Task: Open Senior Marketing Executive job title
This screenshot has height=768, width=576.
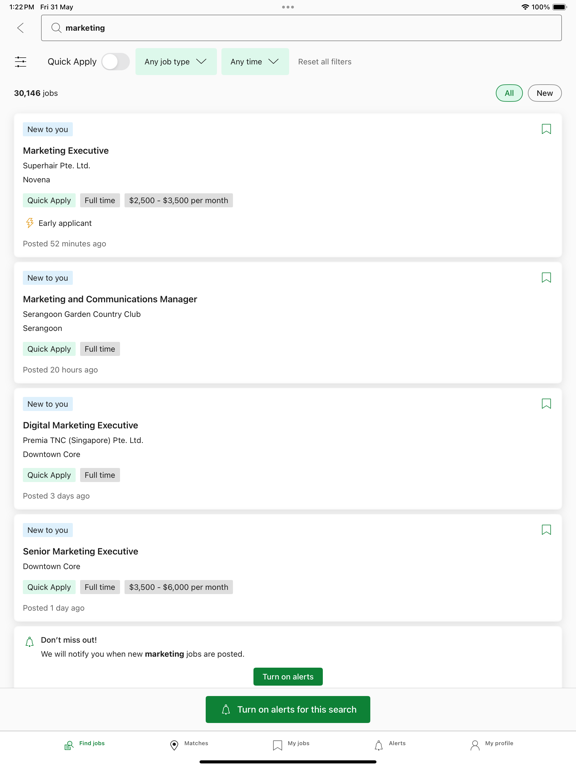Action: 80,551
